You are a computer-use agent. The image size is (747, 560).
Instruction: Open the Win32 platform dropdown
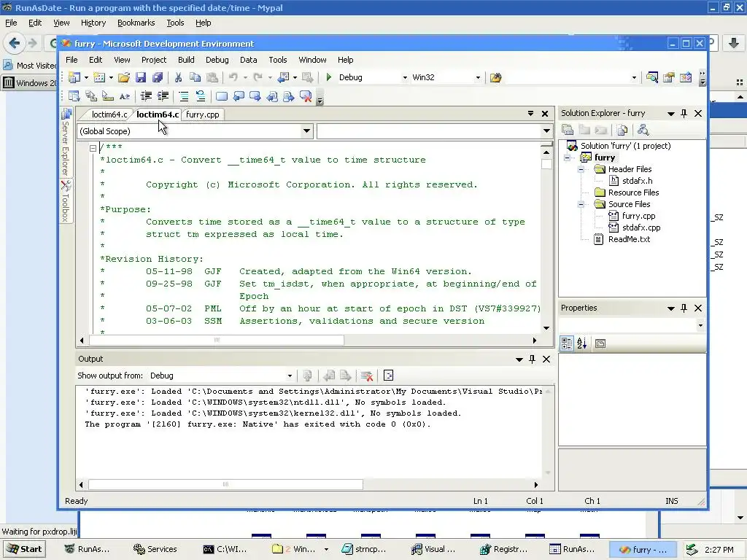coord(478,77)
